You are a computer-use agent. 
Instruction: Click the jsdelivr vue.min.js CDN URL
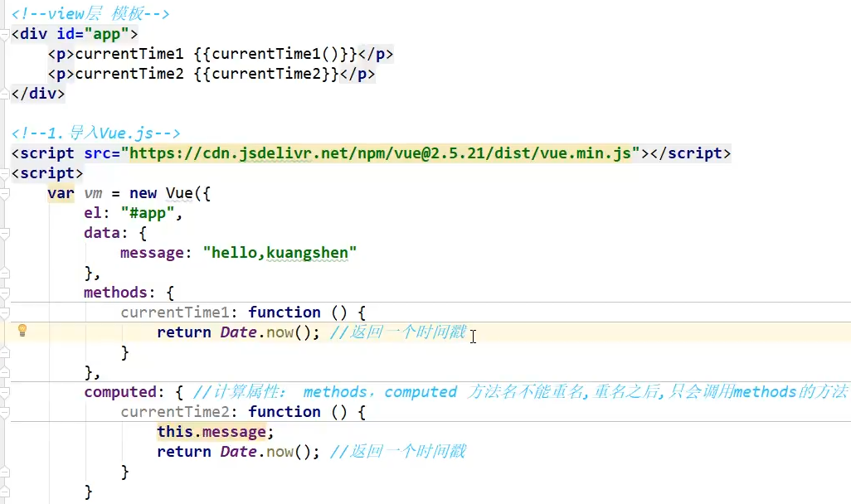coord(381,153)
